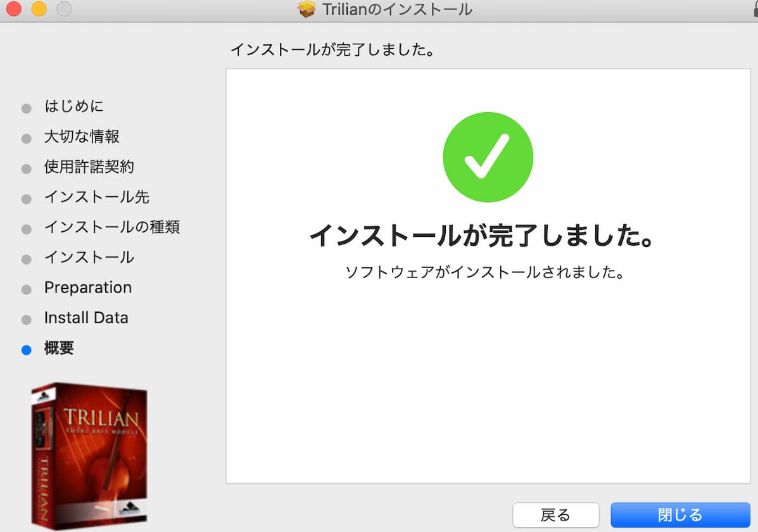Click the blue bullet beside 概要
758x532 pixels.
27,350
